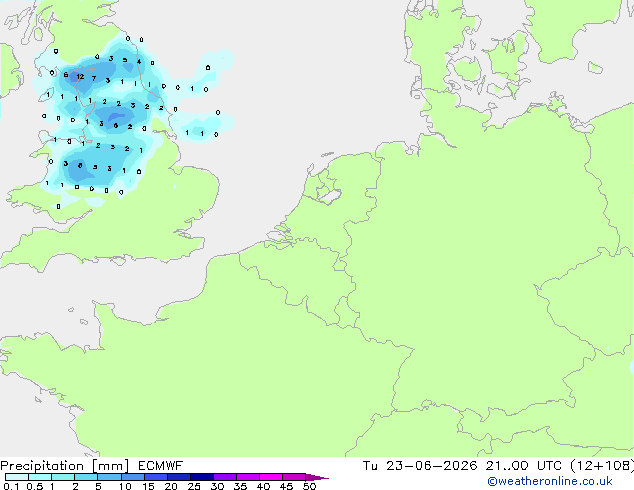Click the 1–2 mm legend color swatch
The image size is (634, 490).
pyautogui.click(x=63, y=477)
